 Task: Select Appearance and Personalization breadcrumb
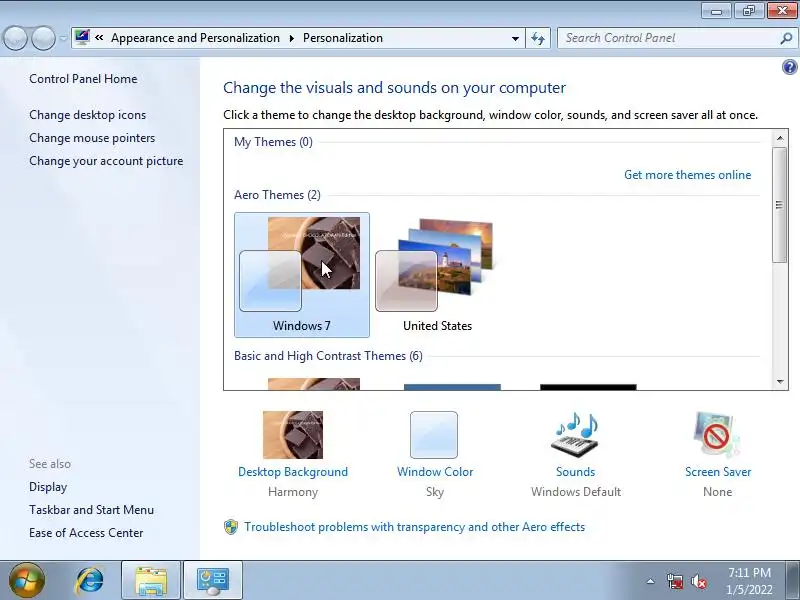[195, 38]
